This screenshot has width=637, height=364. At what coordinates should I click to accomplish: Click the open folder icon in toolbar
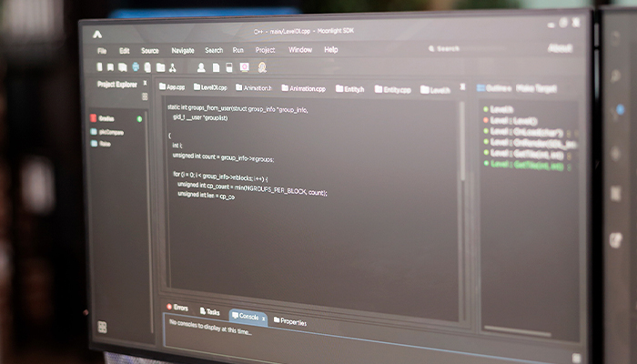[161, 67]
